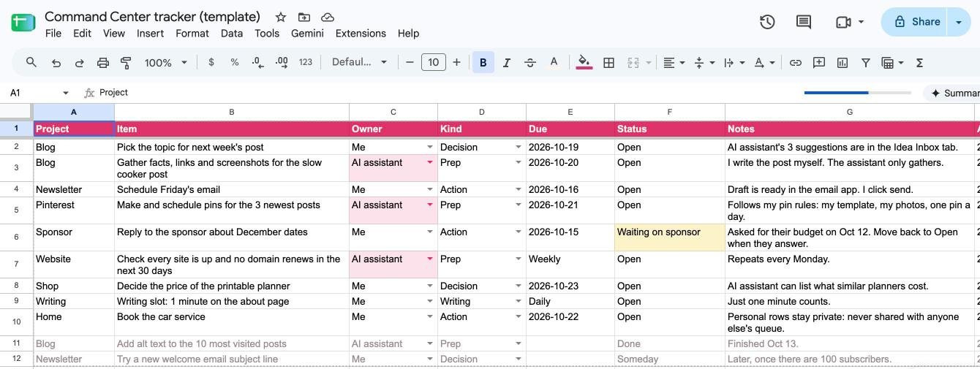Open the font family dropdown
The height and width of the screenshot is (369, 980).
point(359,63)
